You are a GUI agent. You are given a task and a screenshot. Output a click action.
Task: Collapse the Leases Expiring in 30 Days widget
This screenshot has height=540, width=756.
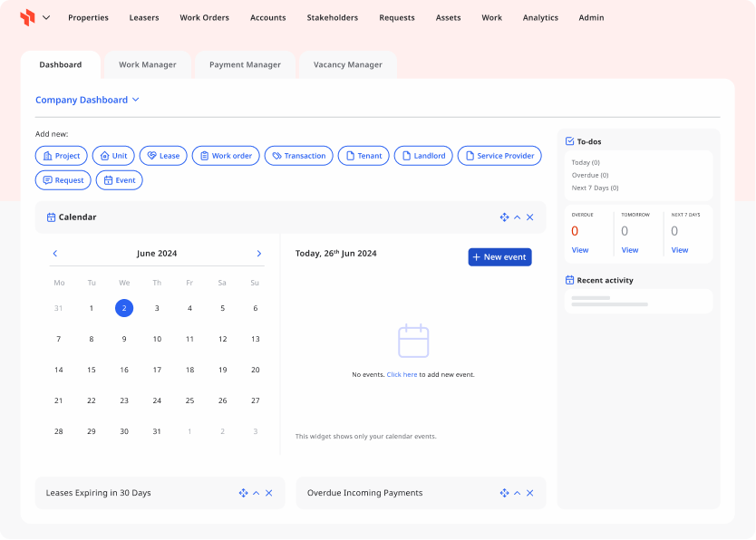pyautogui.click(x=256, y=493)
